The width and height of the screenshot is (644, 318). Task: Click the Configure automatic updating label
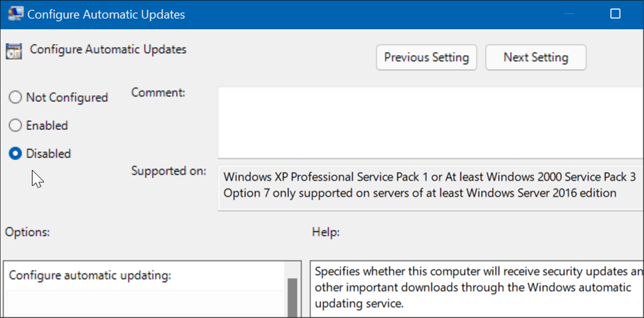point(90,275)
